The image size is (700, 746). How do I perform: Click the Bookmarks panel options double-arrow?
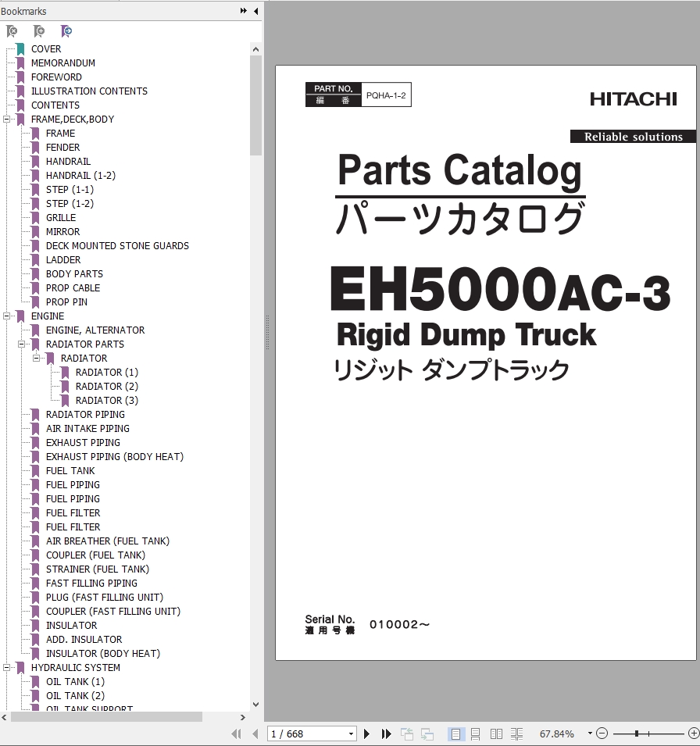[x=244, y=10]
